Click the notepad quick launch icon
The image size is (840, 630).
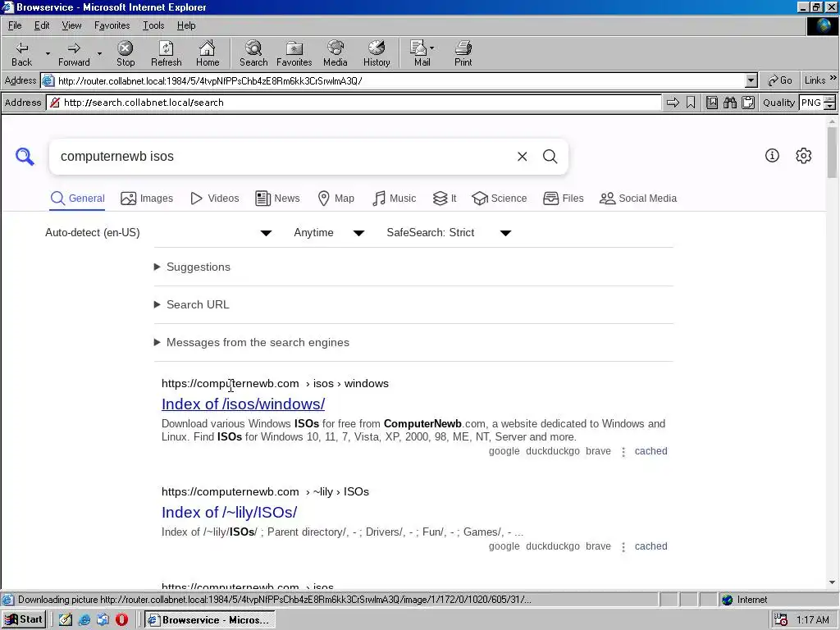click(x=66, y=620)
